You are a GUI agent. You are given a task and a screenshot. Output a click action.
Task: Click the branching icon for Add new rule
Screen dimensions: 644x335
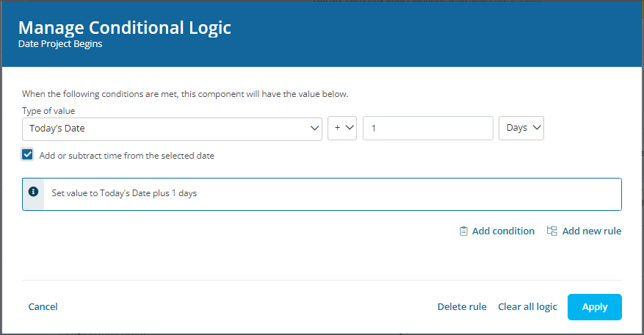coord(551,231)
